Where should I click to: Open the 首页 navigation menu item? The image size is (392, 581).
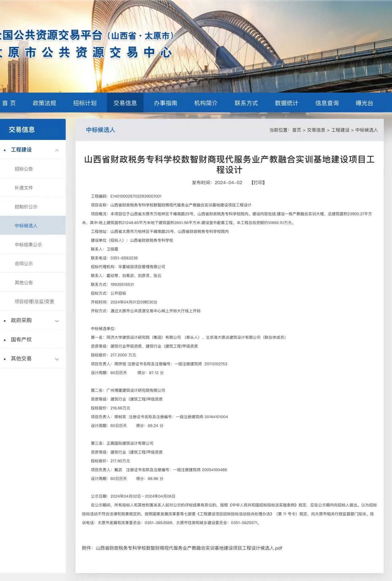click(9, 103)
